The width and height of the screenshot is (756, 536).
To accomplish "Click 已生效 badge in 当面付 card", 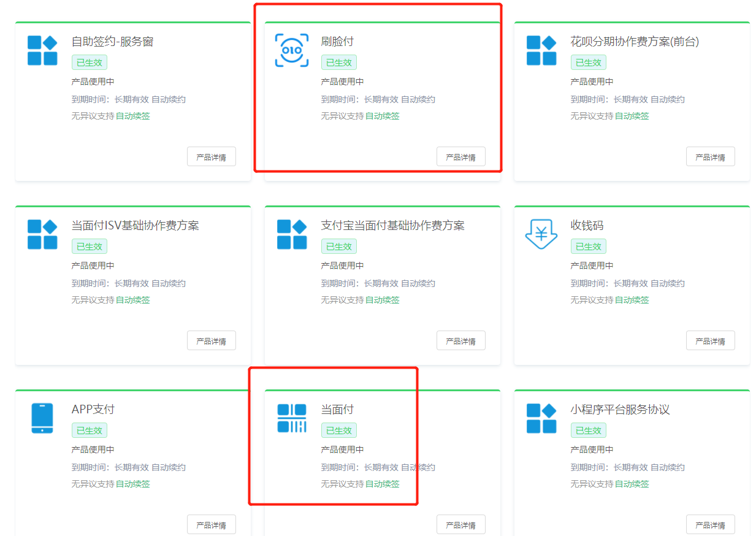I will coord(339,431).
